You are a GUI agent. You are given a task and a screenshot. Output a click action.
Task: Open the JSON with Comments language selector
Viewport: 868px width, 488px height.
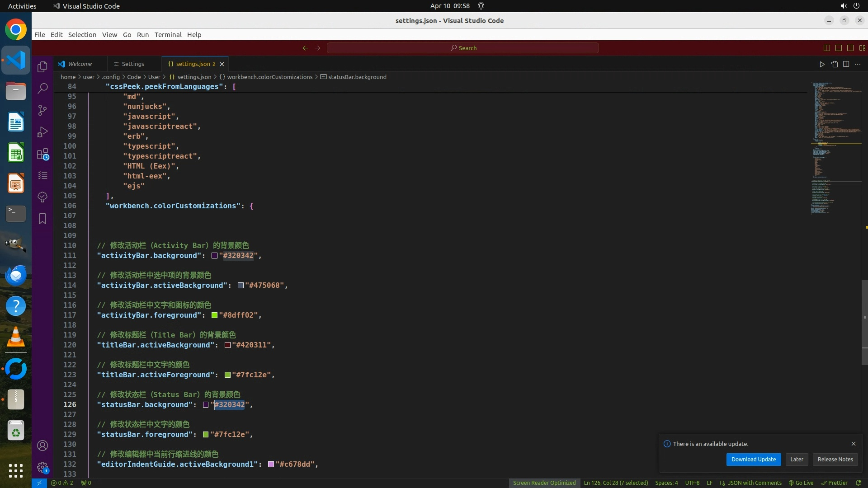tap(754, 483)
